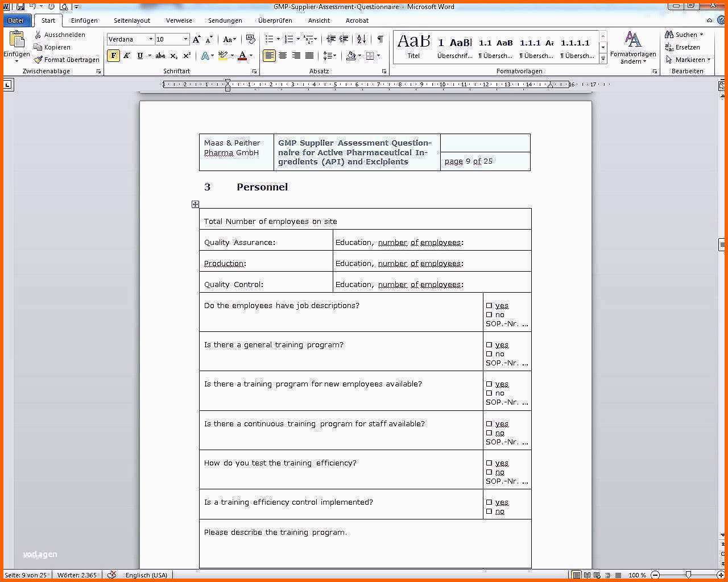
Task: Open the Datei tab
Action: click(x=16, y=20)
